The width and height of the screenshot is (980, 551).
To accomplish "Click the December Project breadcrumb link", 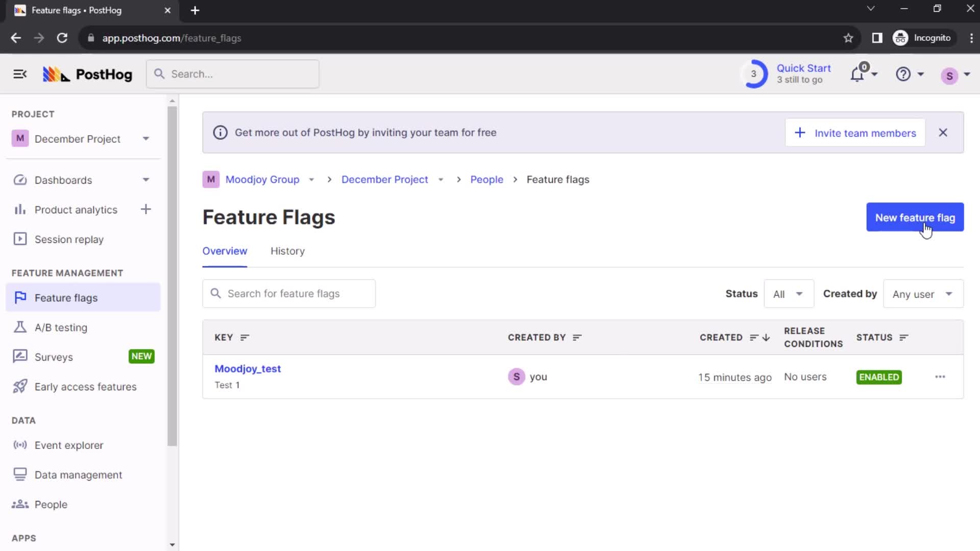I will point(385,180).
